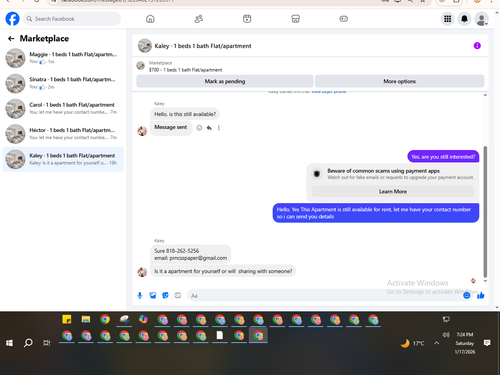The height and width of the screenshot is (375, 500).
Task: Open the GIF picker icon
Action: 178,295
